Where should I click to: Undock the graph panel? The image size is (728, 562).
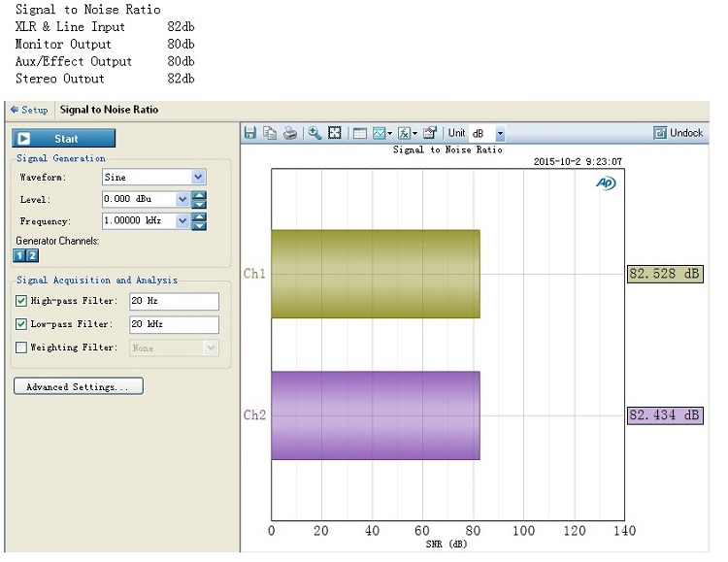click(x=678, y=133)
